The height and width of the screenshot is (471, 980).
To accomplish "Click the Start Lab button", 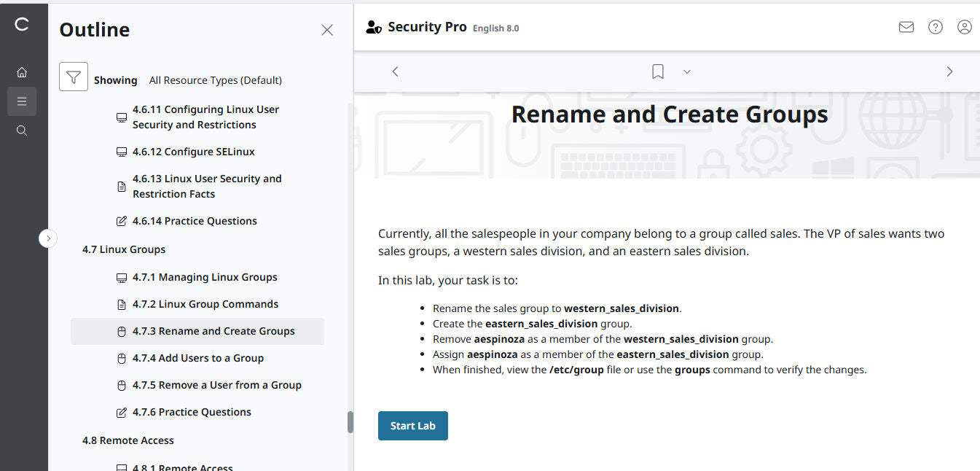I will [412, 425].
